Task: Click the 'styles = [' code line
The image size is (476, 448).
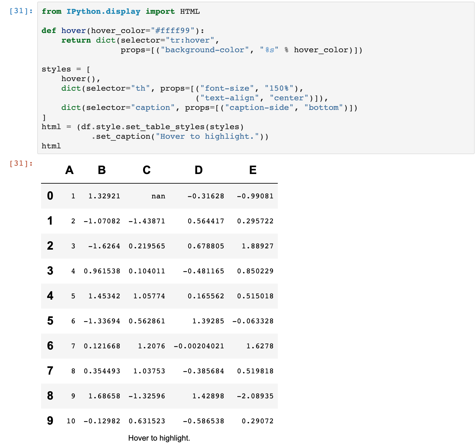Action: (66, 69)
